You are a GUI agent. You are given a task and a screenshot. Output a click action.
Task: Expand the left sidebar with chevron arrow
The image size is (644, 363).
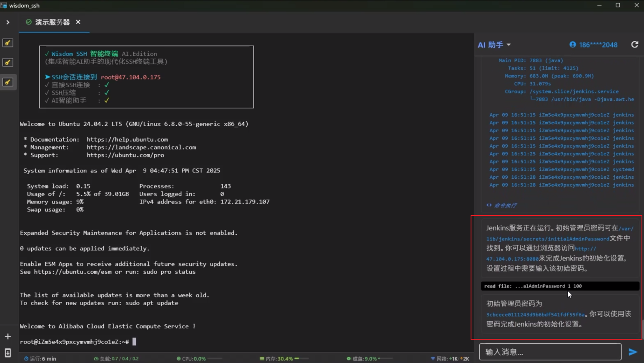click(x=8, y=22)
